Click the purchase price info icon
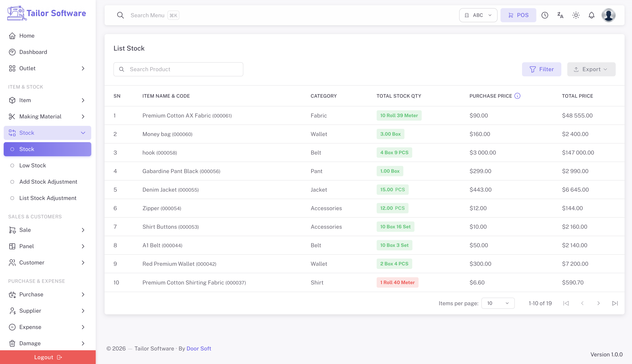The image size is (632, 364). pos(517,96)
